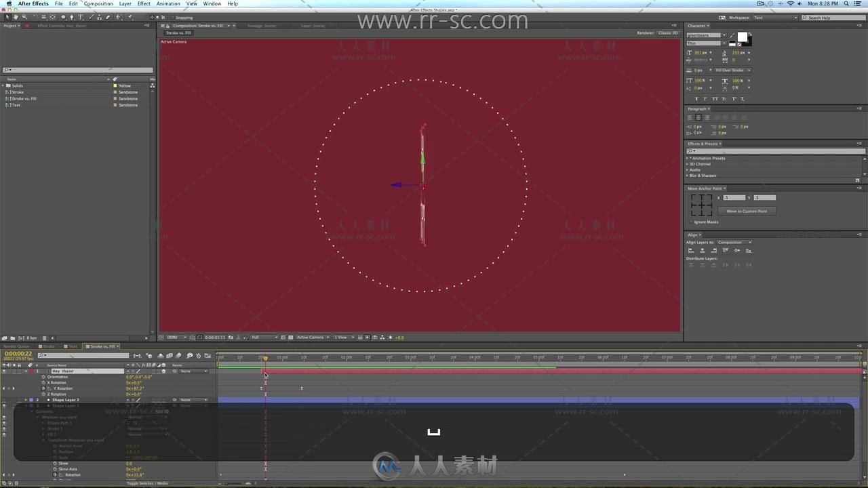Select the Brush tool in toolbar

click(91, 17)
